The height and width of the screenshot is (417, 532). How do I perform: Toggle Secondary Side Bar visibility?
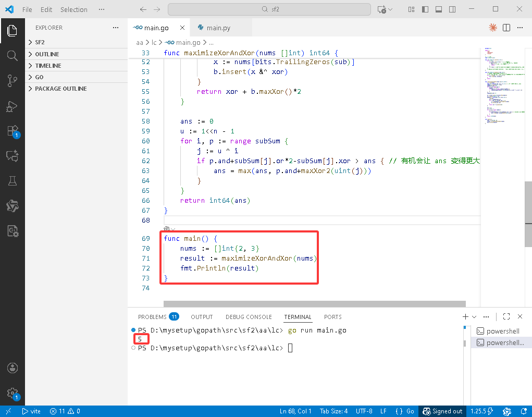tap(452, 9)
